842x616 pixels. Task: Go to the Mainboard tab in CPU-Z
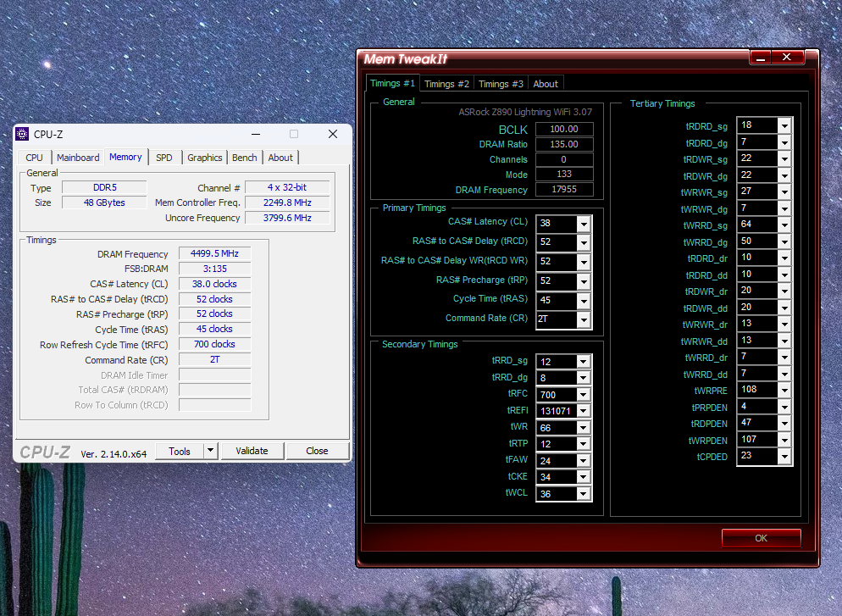tap(78, 158)
